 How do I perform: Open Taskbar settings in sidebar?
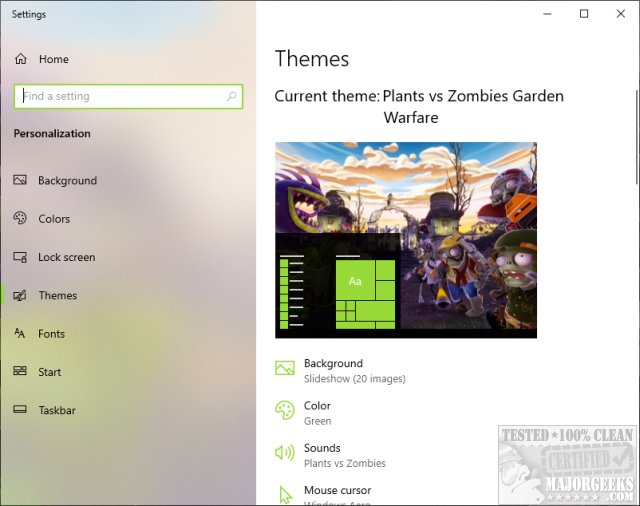(57, 410)
